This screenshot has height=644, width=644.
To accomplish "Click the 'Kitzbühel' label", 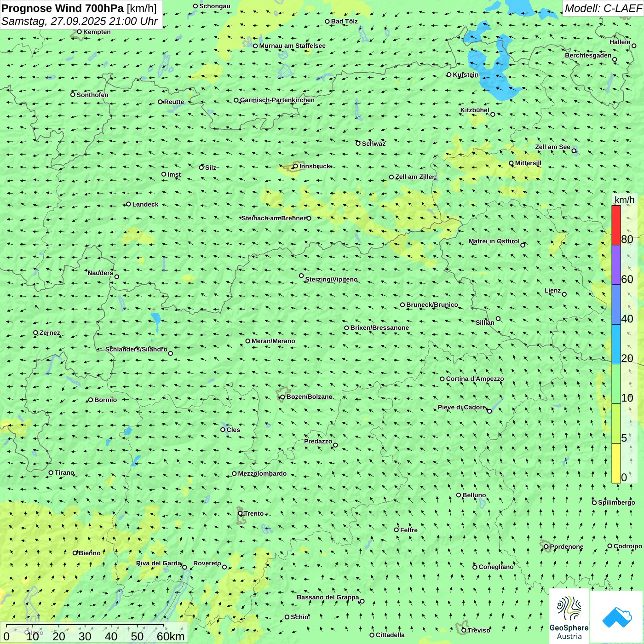I will tap(475, 110).
